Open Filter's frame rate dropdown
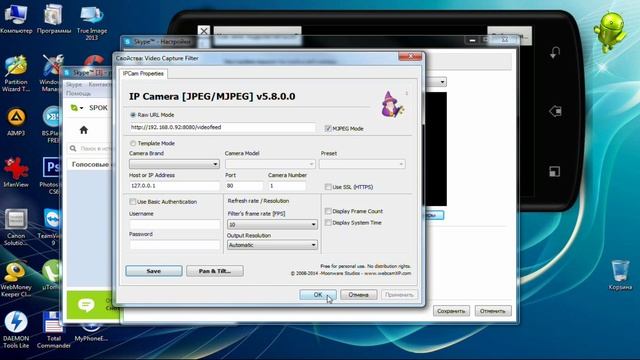Image resolution: width=640 pixels, height=360 pixels. (x=272, y=224)
